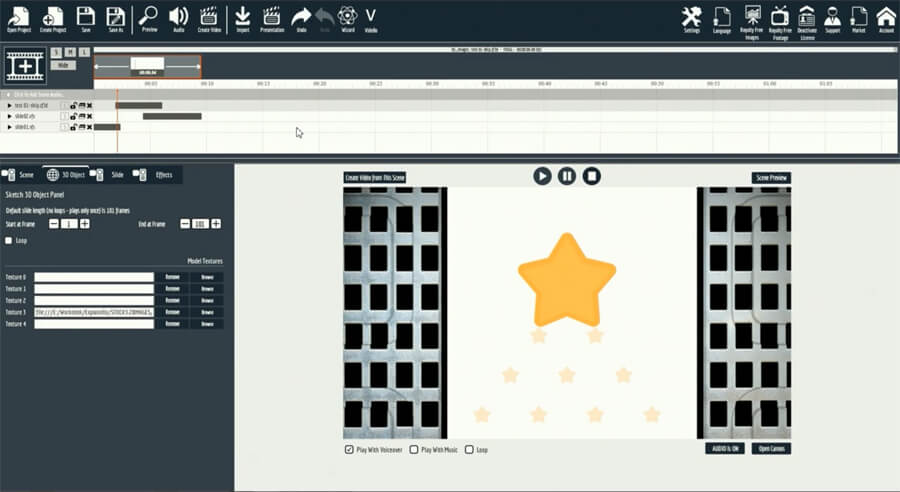Delete the slide01 track with X
This screenshot has width=900, height=492.
90,127
